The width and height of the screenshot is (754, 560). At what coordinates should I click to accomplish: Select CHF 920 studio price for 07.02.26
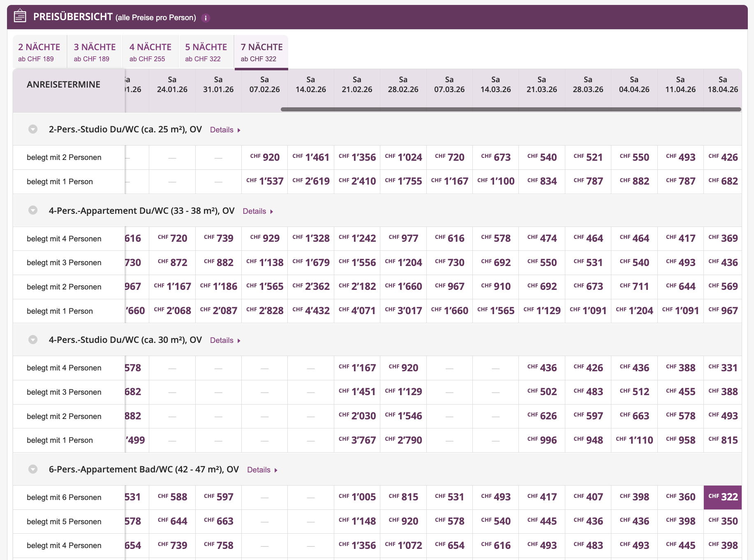(265, 157)
